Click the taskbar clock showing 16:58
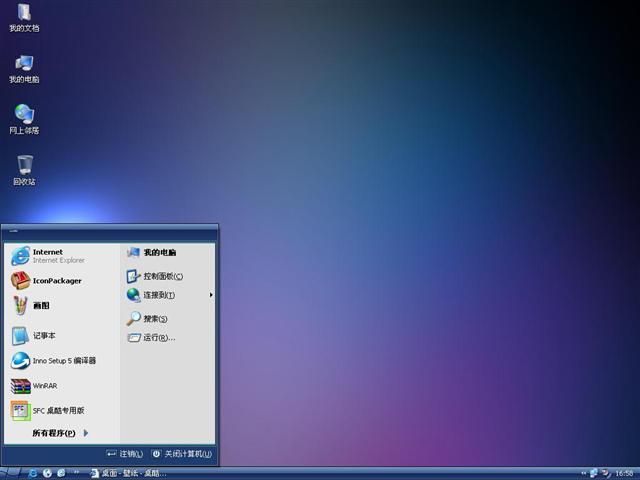The height and width of the screenshot is (480, 640). pyautogui.click(x=624, y=473)
